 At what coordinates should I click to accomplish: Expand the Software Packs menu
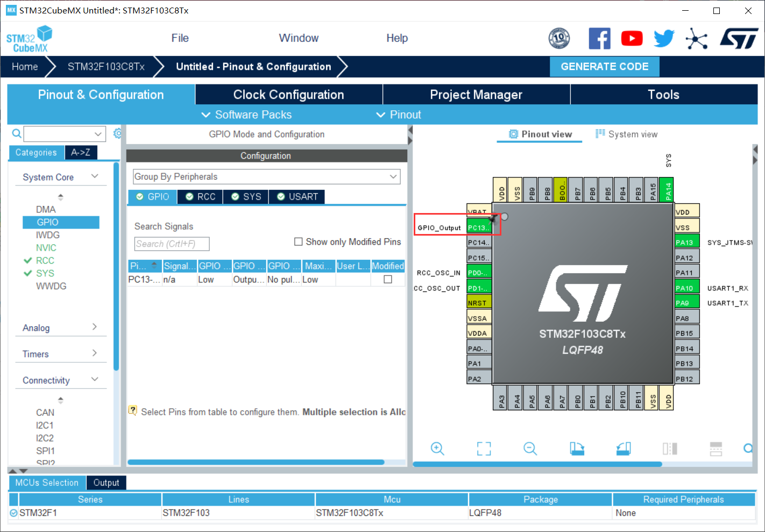click(246, 115)
